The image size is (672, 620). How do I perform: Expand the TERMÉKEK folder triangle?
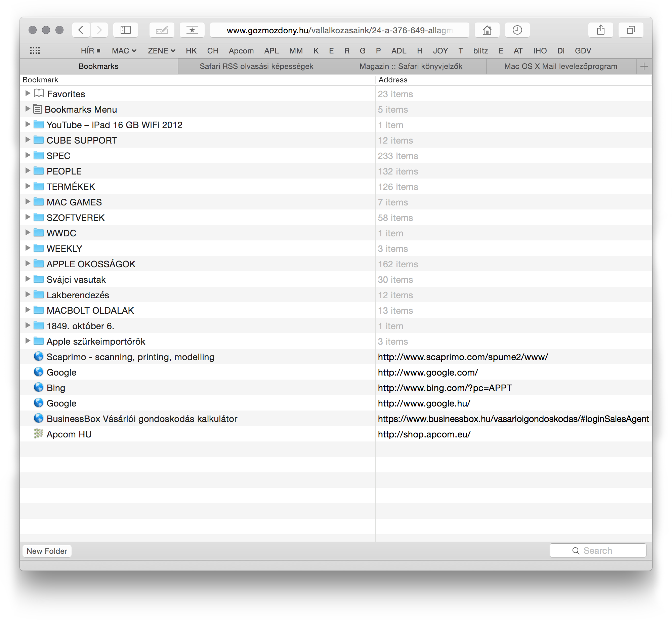click(28, 186)
